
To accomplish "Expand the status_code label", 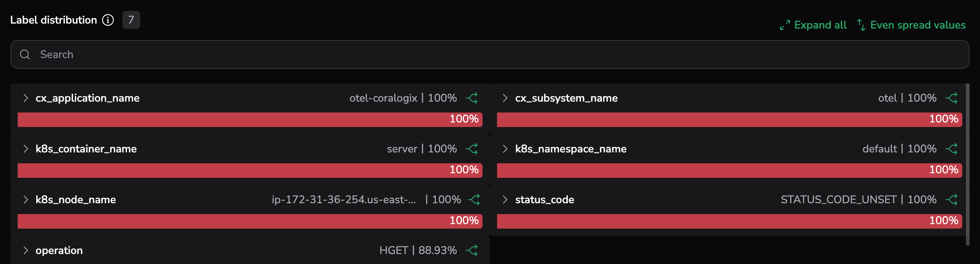I will pyautogui.click(x=505, y=200).
